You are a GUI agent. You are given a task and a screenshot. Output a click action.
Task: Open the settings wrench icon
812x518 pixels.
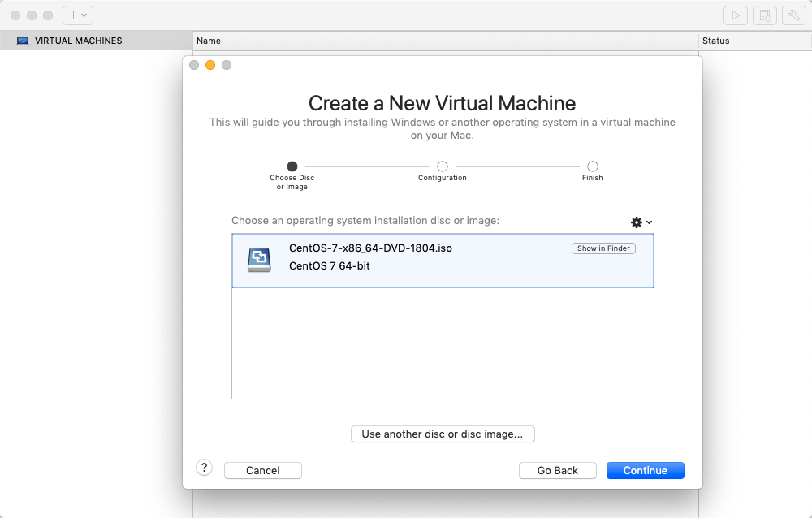[794, 15]
